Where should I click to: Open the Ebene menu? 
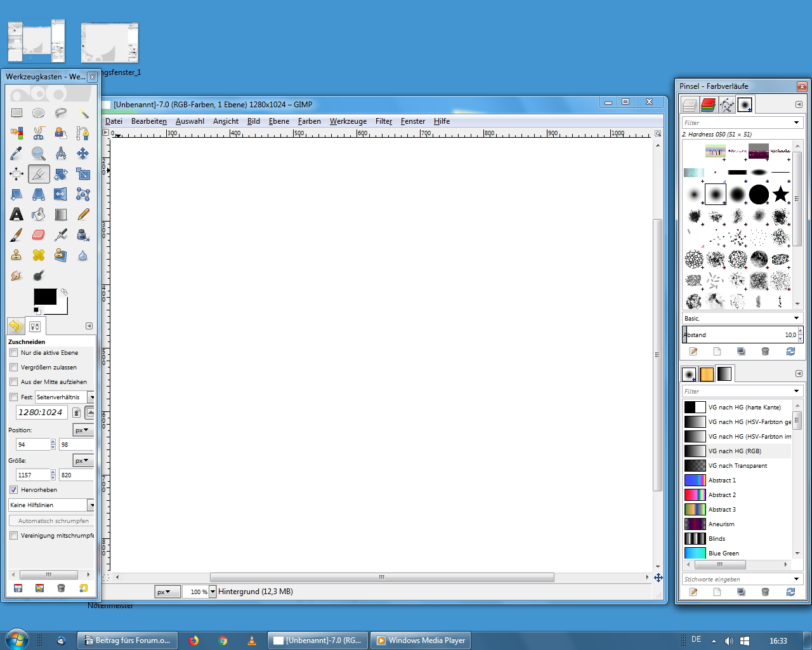click(278, 121)
